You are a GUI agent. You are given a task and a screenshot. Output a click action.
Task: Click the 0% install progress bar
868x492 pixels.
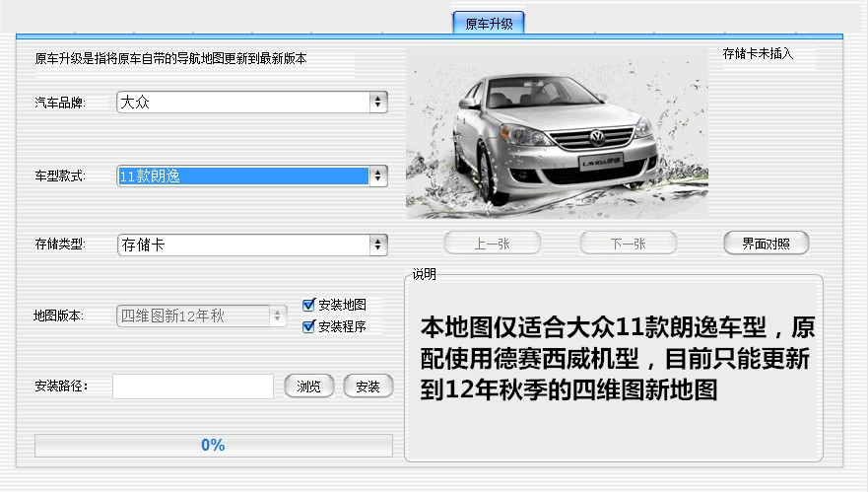[214, 445]
